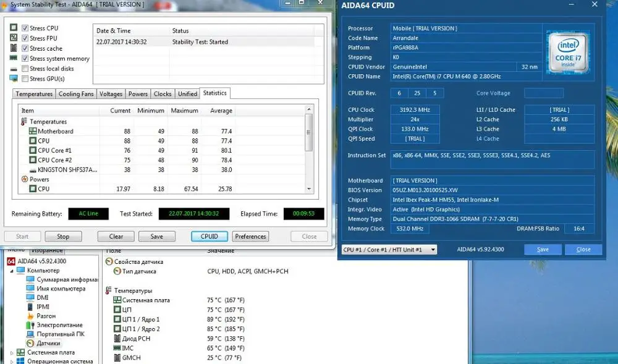Click the statistics list scroll down arrow
This screenshot has height=364, width=618.
coord(309,189)
